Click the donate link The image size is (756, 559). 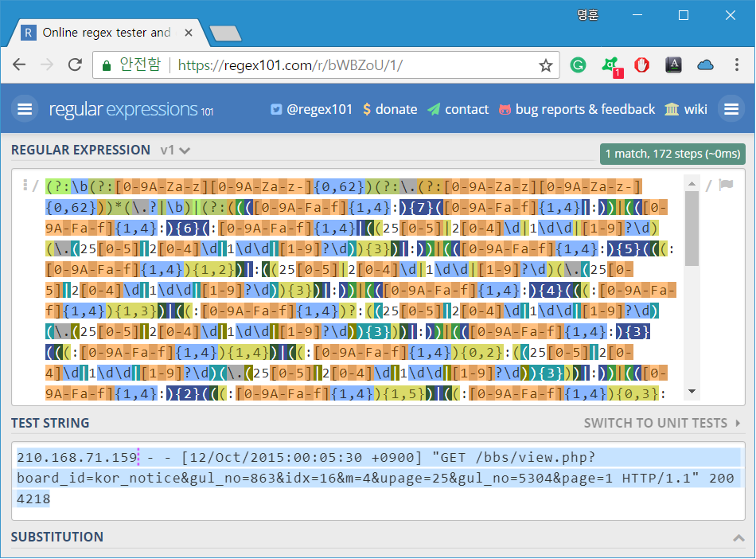click(390, 109)
